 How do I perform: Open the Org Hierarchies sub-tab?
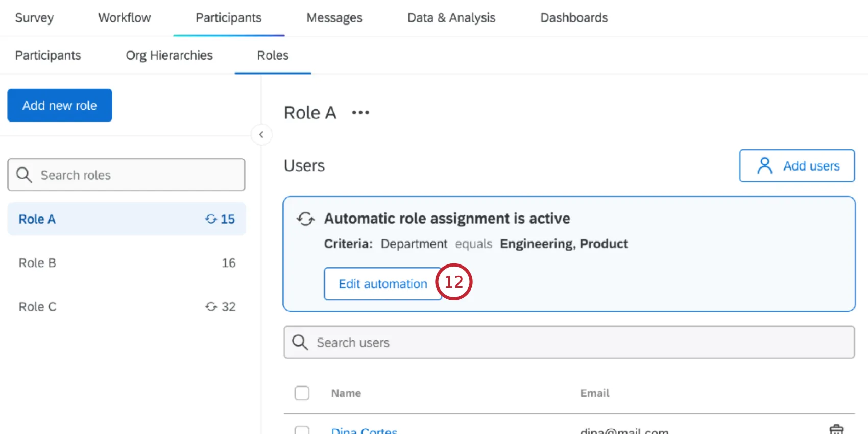click(x=170, y=55)
